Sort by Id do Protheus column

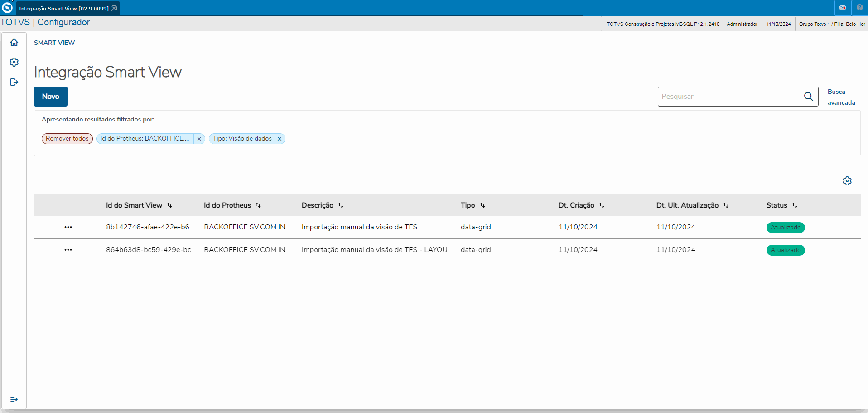tap(258, 205)
